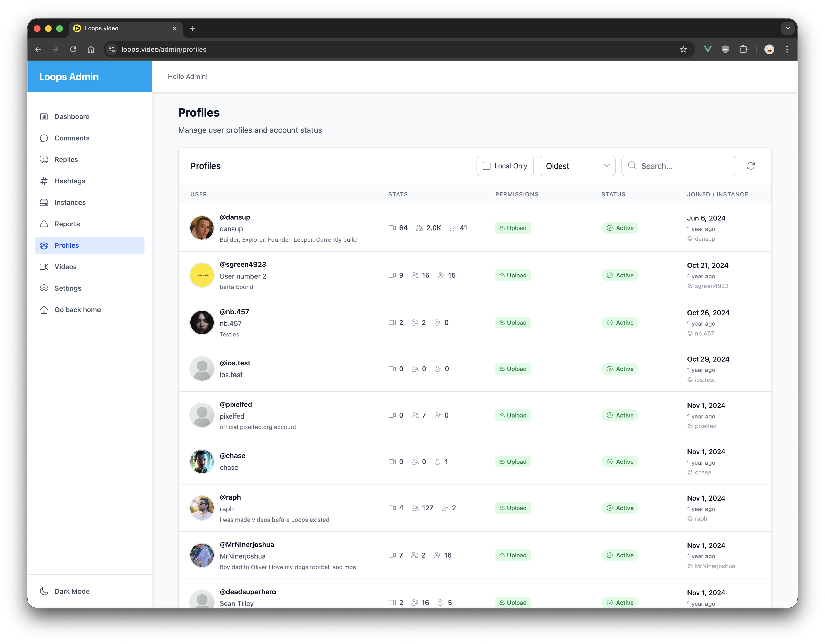The width and height of the screenshot is (825, 644).
Task: Expand the browser tab list chevron
Action: pos(788,28)
